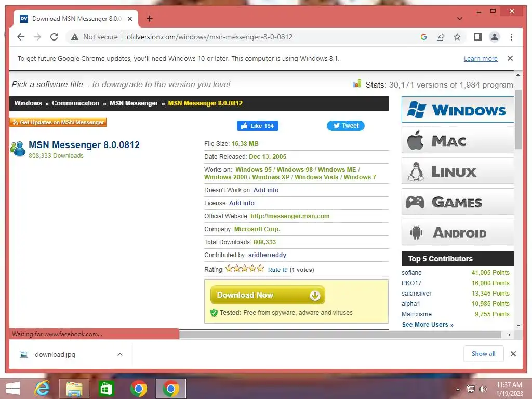Dismiss the Chrome update notification bar
Image resolution: width=532 pixels, height=399 pixels.
pyautogui.click(x=510, y=58)
